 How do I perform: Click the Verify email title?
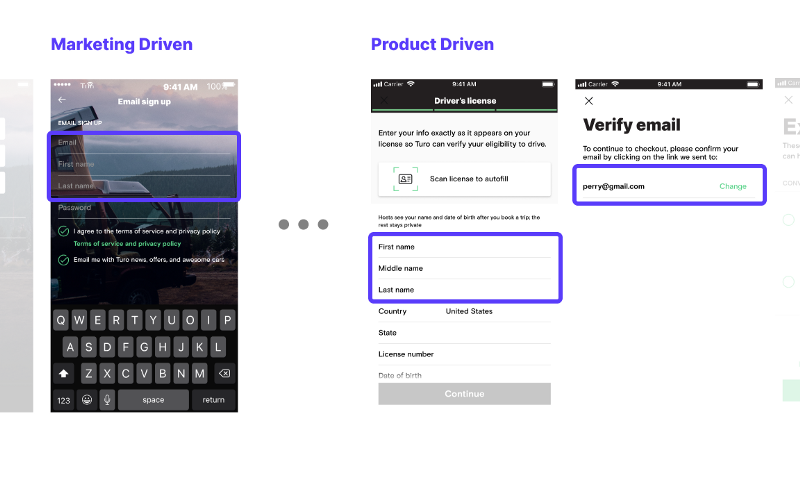pyautogui.click(x=632, y=125)
